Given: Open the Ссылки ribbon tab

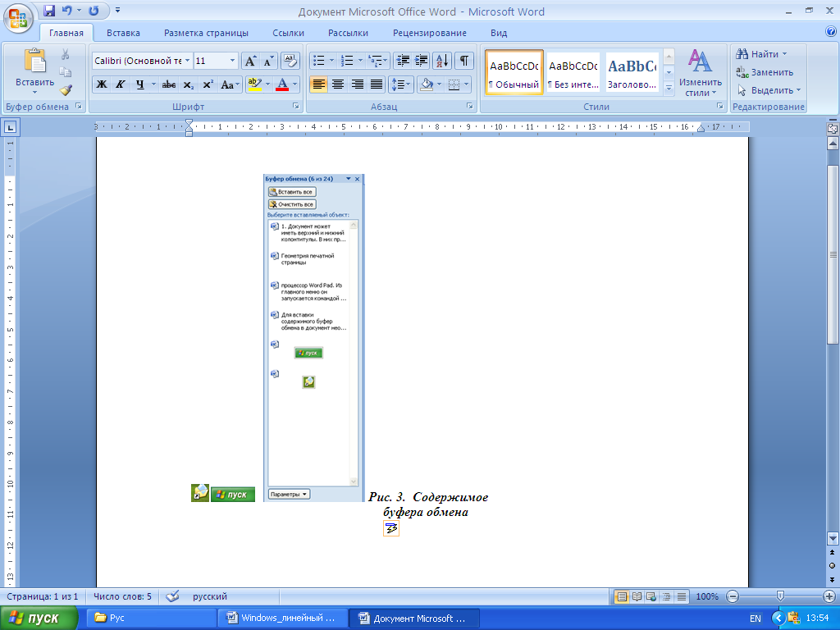Looking at the screenshot, I should click(x=288, y=33).
